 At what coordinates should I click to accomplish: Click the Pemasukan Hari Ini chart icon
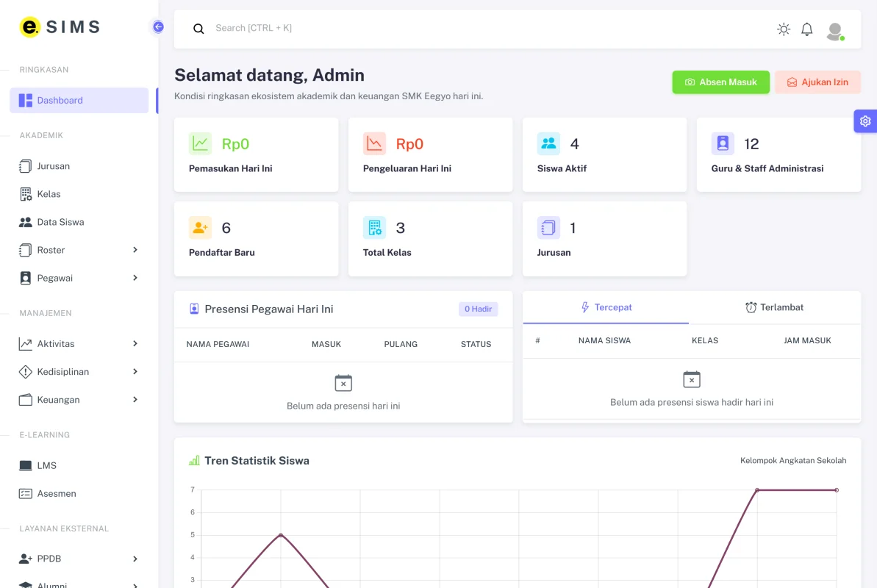(x=200, y=144)
